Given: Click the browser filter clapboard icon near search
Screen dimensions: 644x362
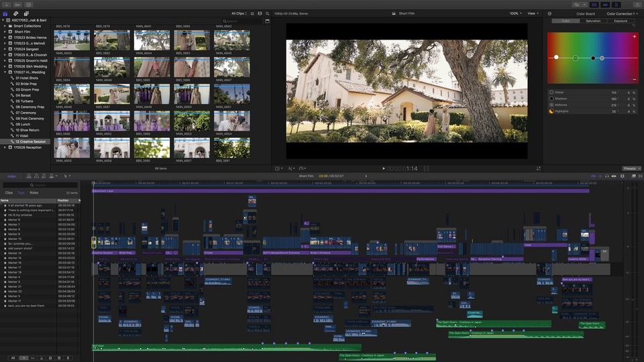Looking at the screenshot, I should pos(268,21).
